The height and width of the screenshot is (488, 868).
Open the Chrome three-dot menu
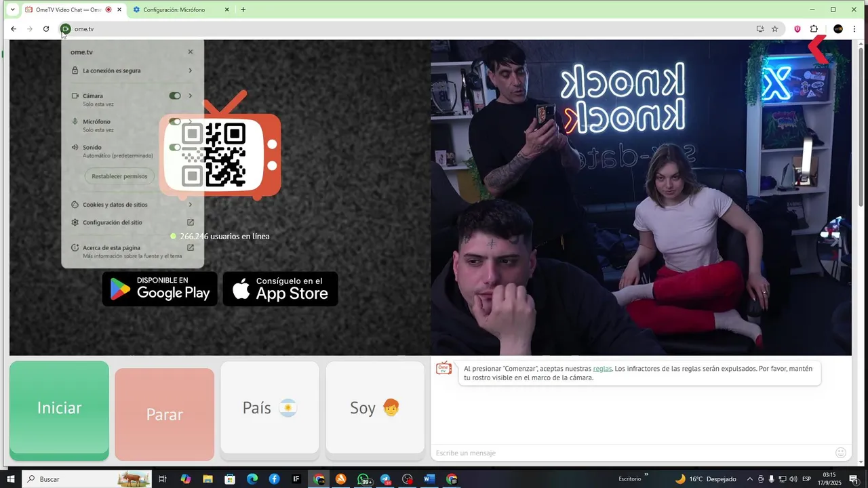point(854,29)
